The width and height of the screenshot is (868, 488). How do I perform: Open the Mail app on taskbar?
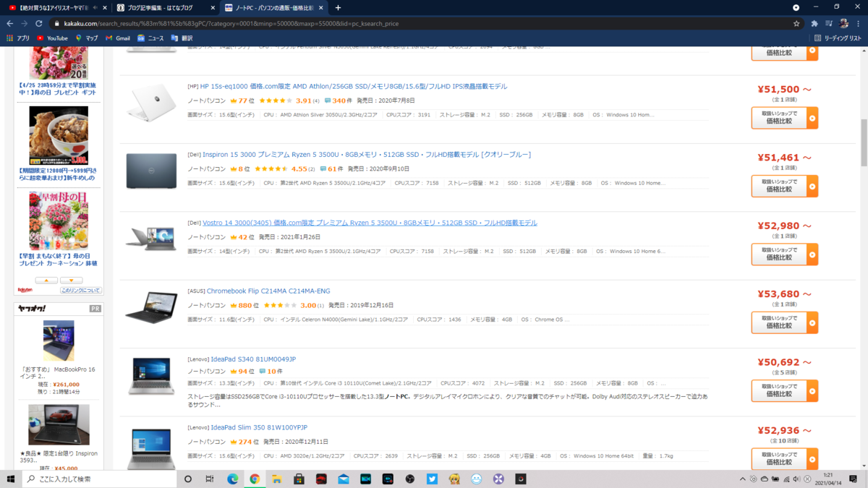(344, 479)
